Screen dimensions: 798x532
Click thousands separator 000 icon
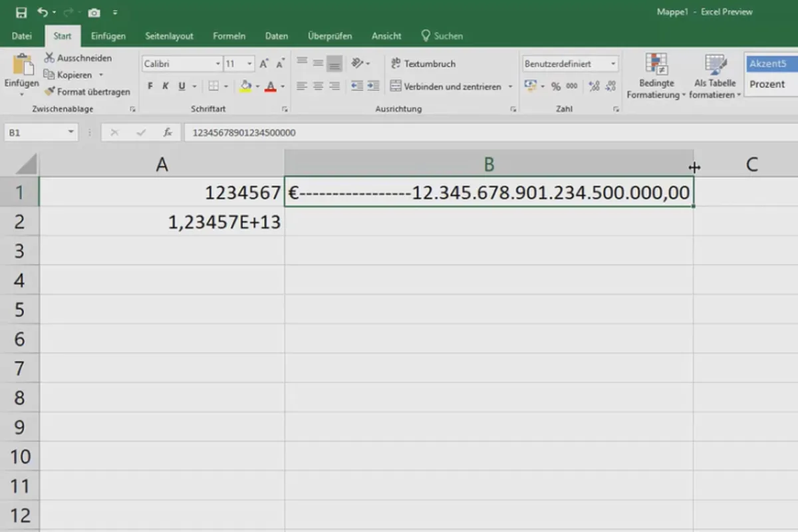coord(573,86)
